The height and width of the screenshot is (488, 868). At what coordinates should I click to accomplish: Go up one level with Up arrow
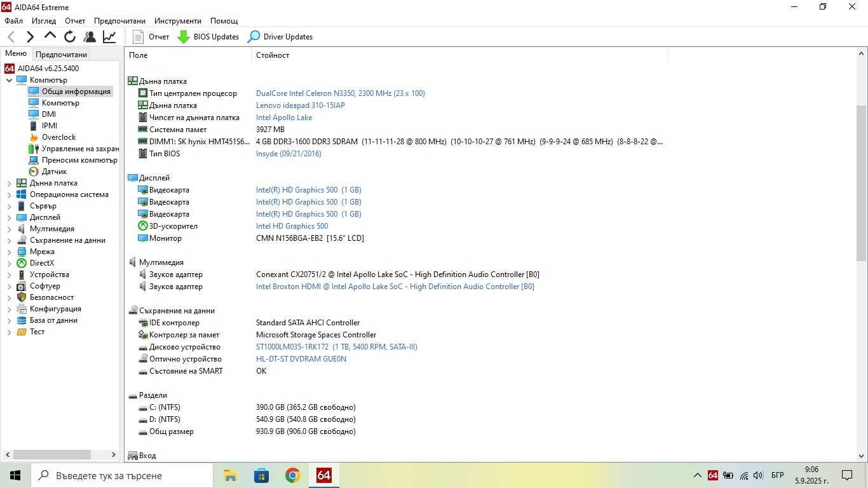[50, 36]
